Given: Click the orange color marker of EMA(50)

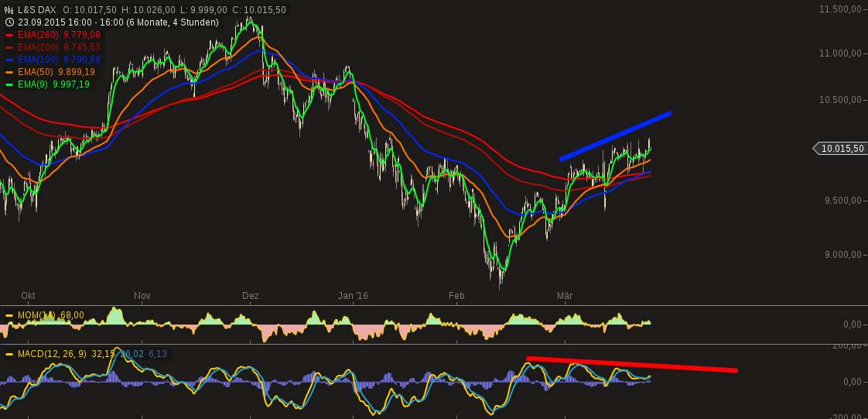Looking at the screenshot, I should [9, 72].
